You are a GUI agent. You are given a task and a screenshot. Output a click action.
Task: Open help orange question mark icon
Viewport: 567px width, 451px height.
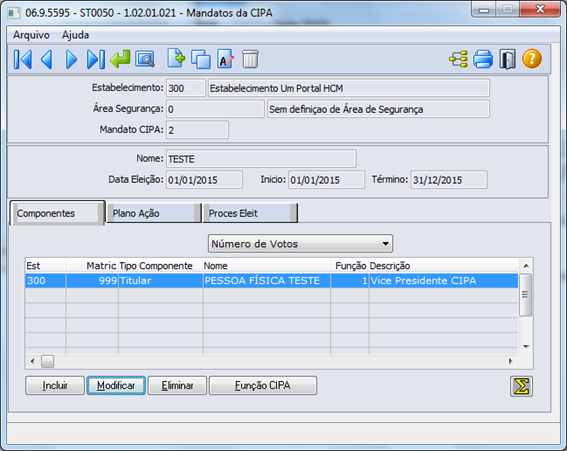tap(532, 59)
